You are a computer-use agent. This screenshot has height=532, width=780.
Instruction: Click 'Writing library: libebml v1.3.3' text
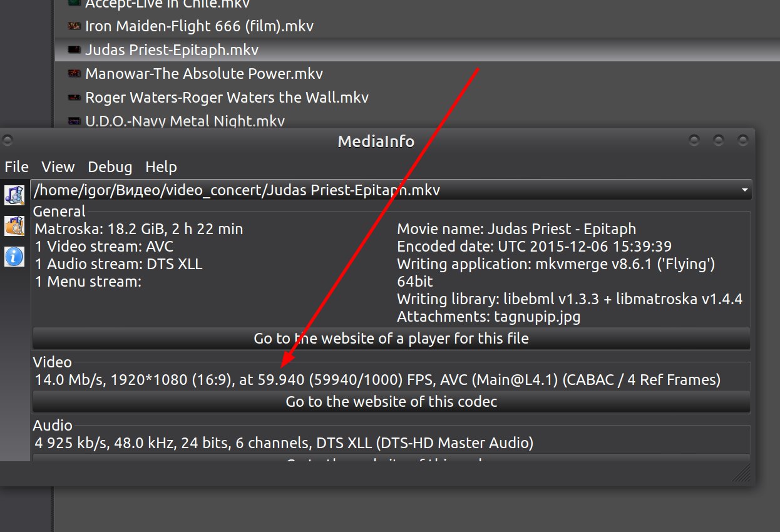point(570,299)
